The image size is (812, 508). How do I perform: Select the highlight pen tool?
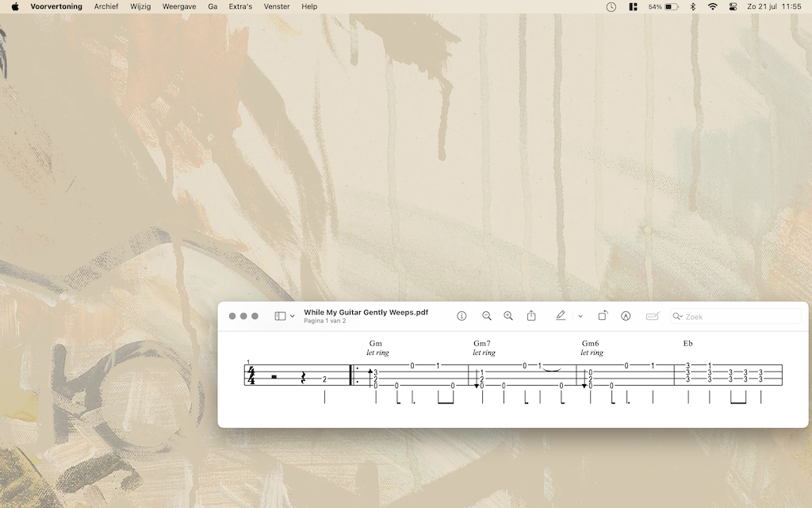click(x=561, y=316)
